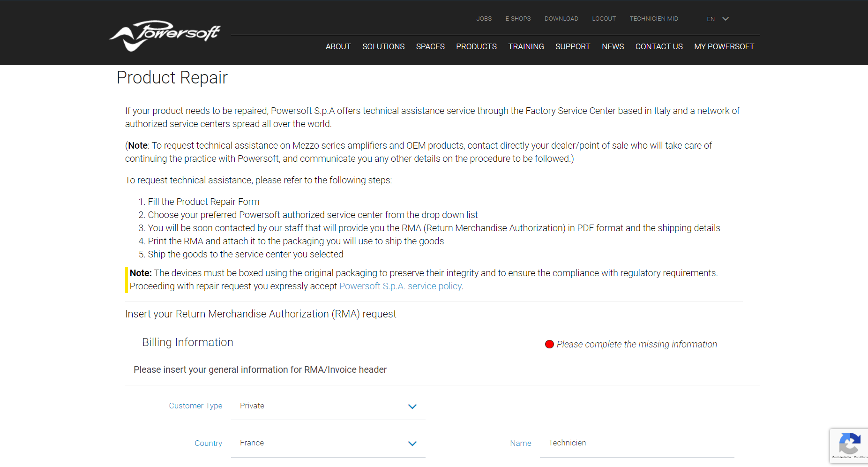The image size is (868, 467).
Task: Go to the NEWS section
Action: [x=613, y=46]
